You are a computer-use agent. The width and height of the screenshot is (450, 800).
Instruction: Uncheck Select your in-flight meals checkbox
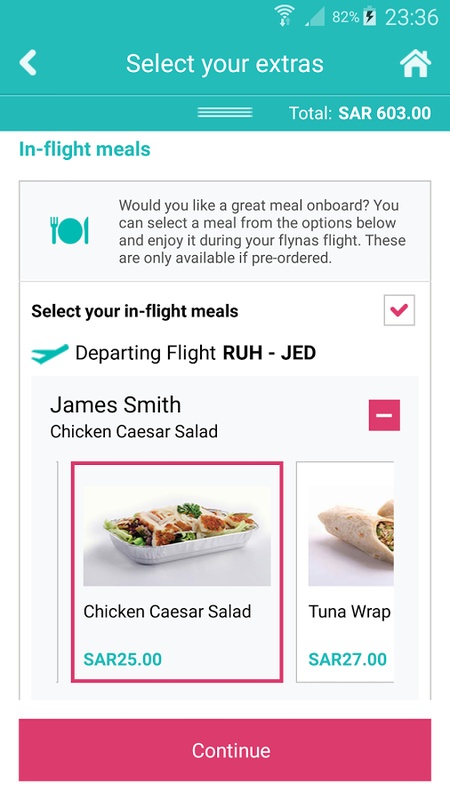399,310
